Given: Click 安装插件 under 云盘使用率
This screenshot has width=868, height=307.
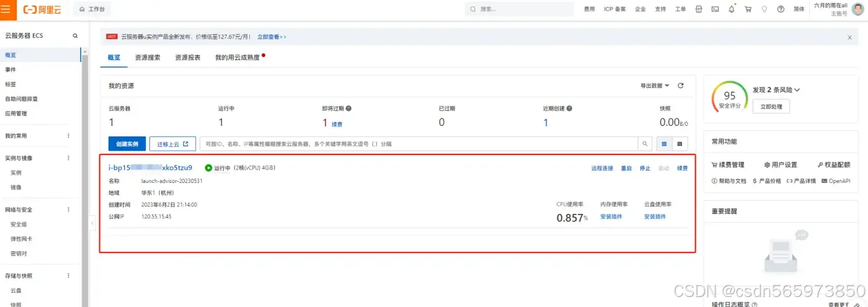Looking at the screenshot, I should pyautogui.click(x=655, y=216).
